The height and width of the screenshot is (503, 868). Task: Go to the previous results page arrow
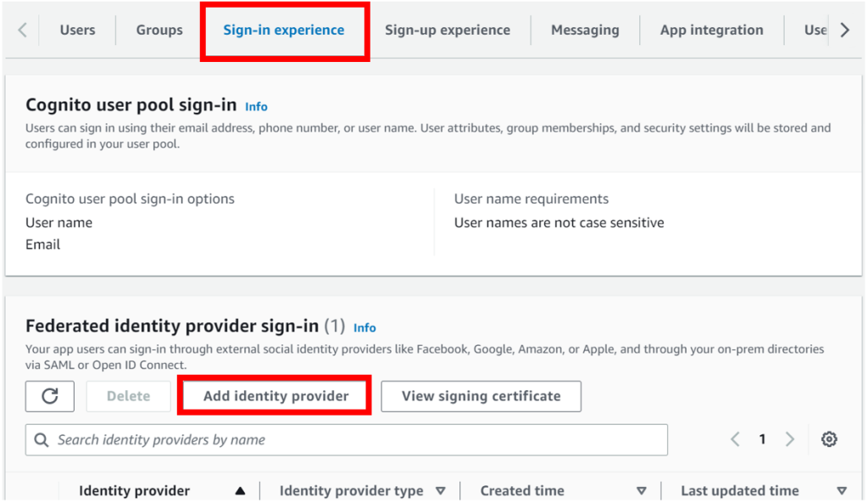point(735,439)
